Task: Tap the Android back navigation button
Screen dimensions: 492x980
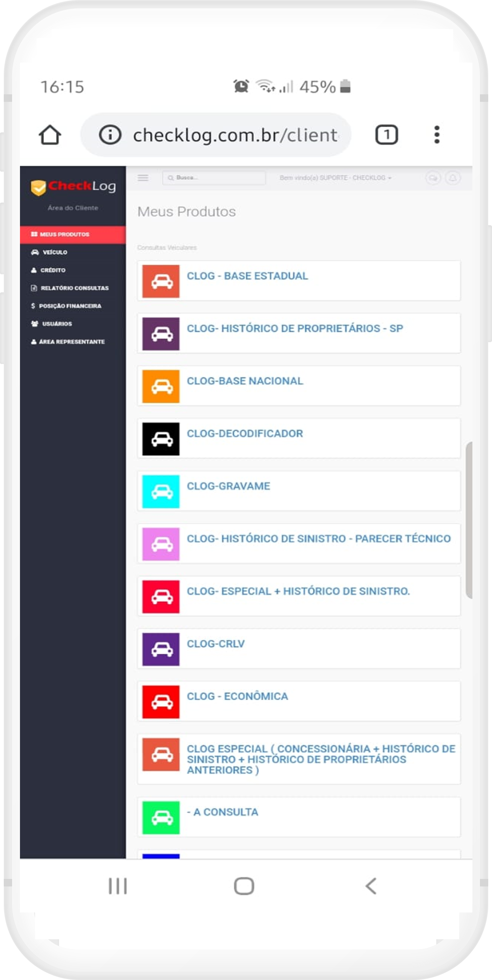Action: pyautogui.click(x=371, y=886)
